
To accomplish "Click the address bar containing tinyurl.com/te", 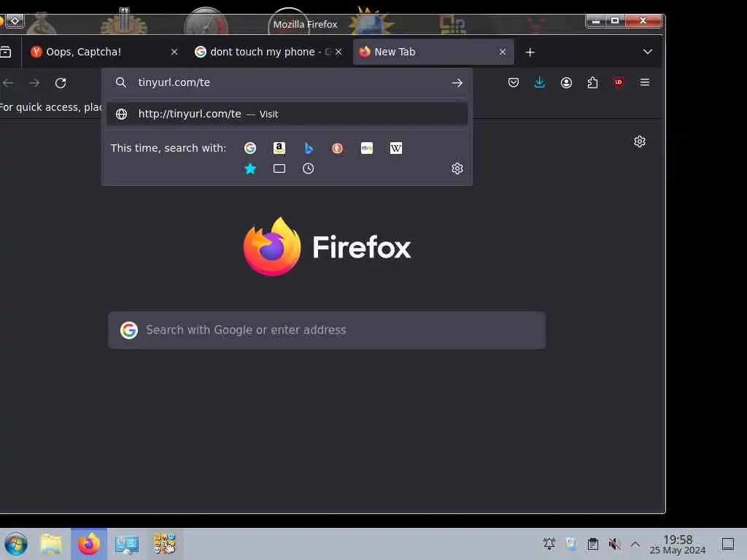I will point(286,83).
